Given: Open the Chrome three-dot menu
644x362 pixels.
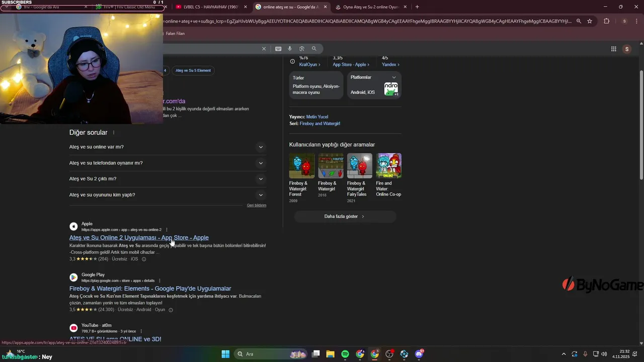Looking at the screenshot, I should tap(637, 21).
